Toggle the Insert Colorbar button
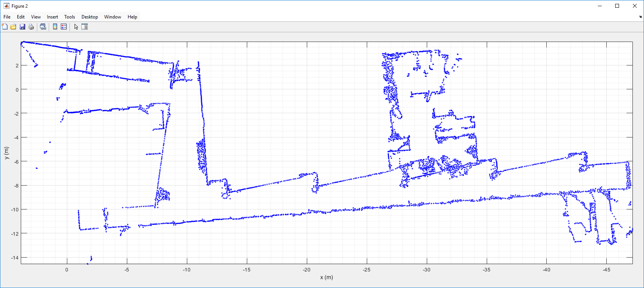Image resolution: width=644 pixels, height=288 pixels. 55,27
